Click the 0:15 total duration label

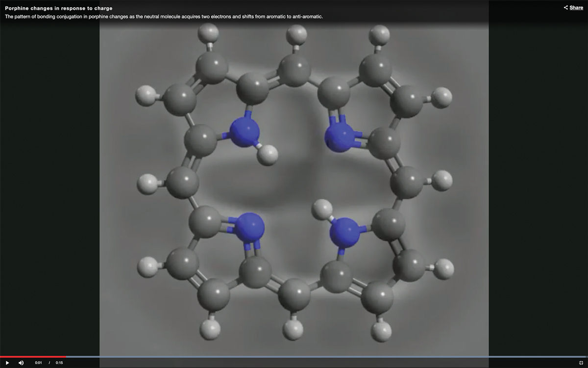click(59, 363)
